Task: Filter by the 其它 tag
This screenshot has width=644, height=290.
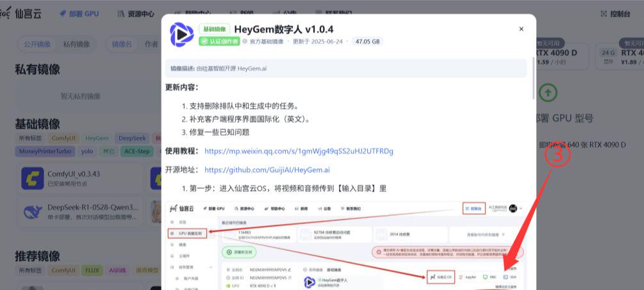Action: (108, 151)
